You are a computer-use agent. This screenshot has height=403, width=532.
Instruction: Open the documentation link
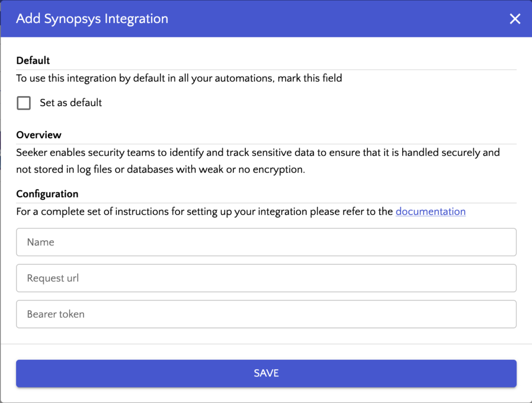coord(431,212)
